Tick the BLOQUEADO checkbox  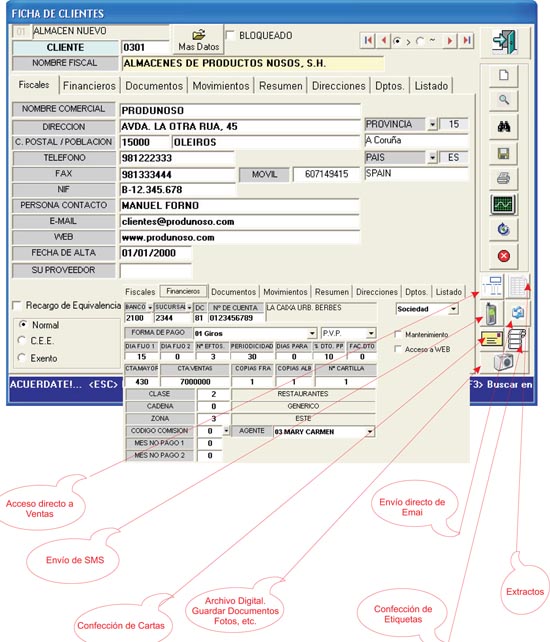click(231, 36)
